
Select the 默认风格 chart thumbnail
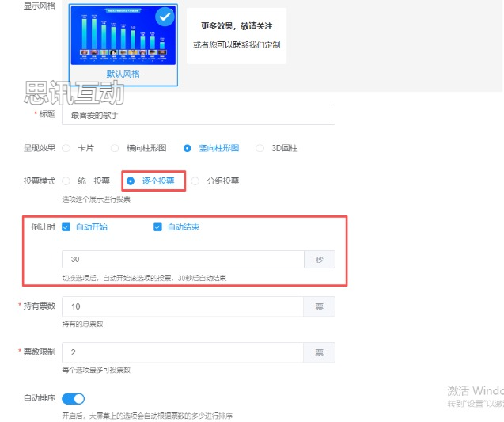point(123,37)
